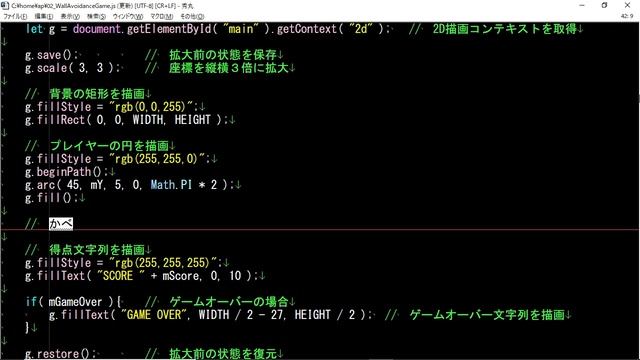640x360 pixels.
Task: Click the highlighted かべ text in the comment
Action: [x=61, y=224]
